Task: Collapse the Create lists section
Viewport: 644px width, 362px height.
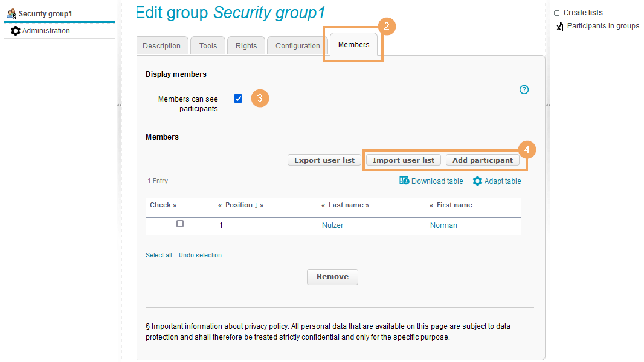Action: (x=556, y=13)
